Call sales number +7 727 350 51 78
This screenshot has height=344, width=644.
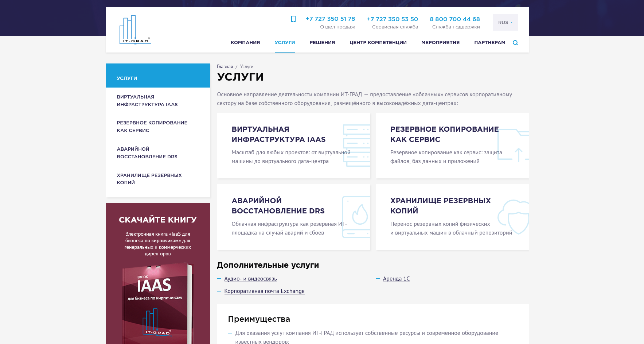(x=330, y=19)
